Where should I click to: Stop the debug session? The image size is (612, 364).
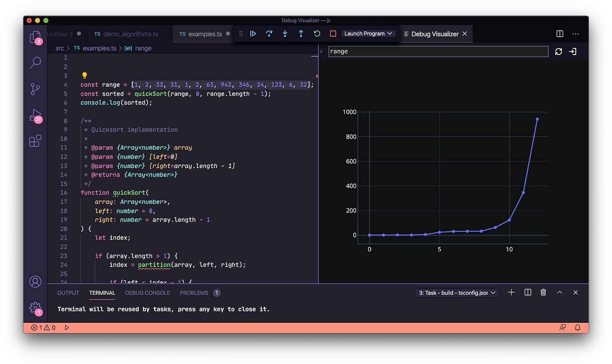[x=333, y=34]
